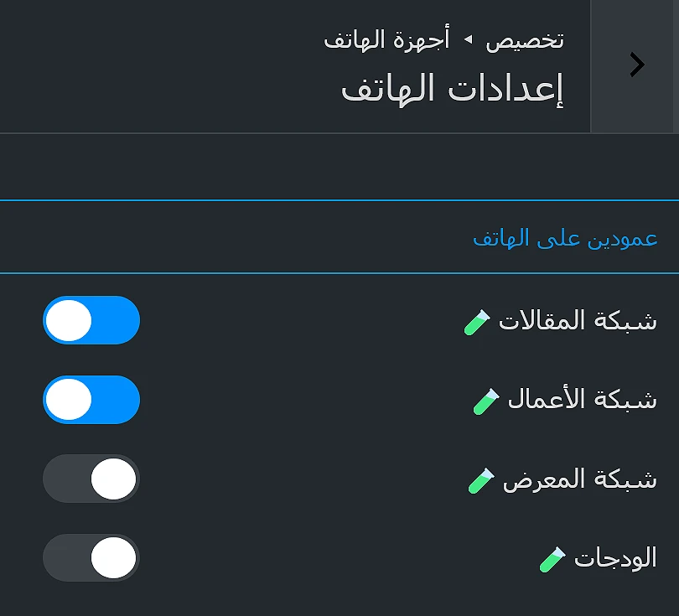Click the beta icon on the topmost setting row
This screenshot has height=616, width=679.
point(475,321)
